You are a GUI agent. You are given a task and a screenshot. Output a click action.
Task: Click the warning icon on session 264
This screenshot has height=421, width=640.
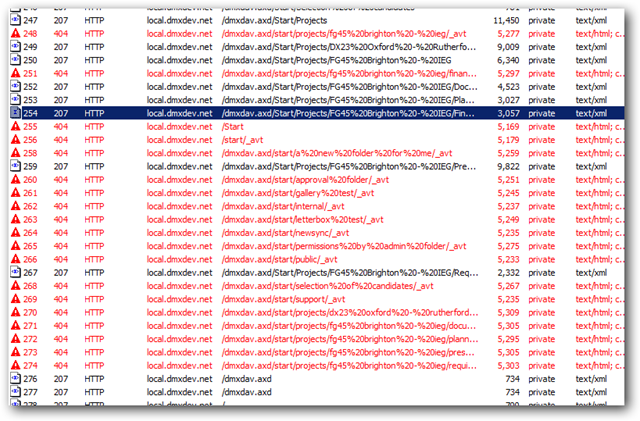click(x=16, y=232)
